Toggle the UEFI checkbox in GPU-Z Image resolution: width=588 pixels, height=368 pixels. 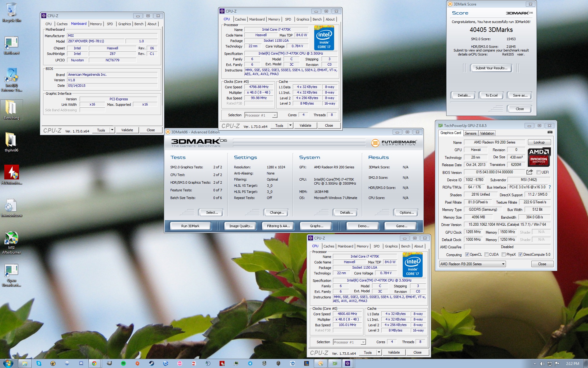[538, 172]
